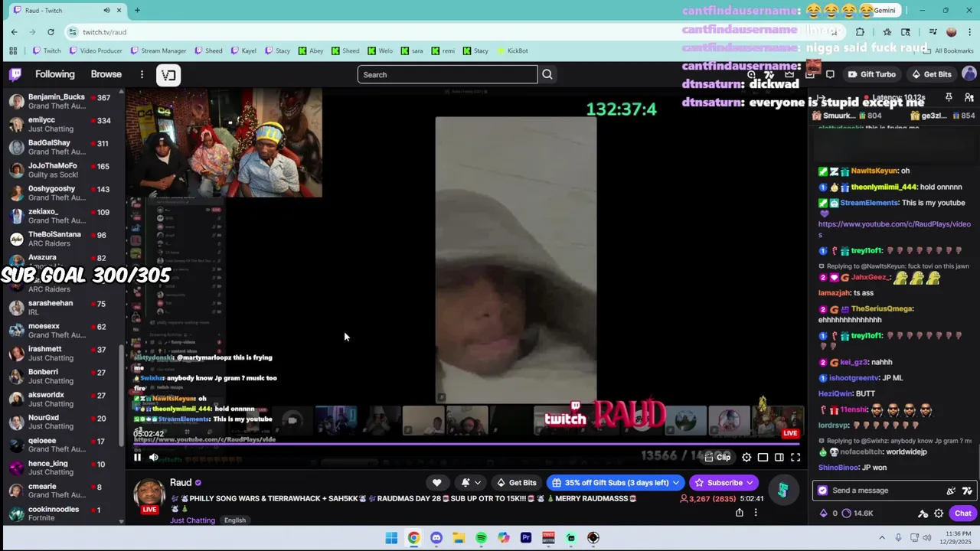
Task: Open the Browse tab
Action: pyautogui.click(x=106, y=74)
